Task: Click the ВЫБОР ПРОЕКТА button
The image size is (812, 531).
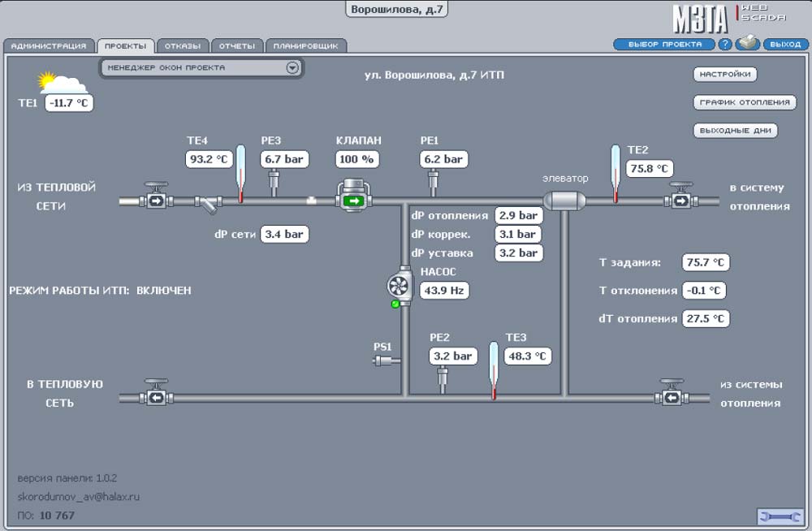Action: tap(664, 45)
